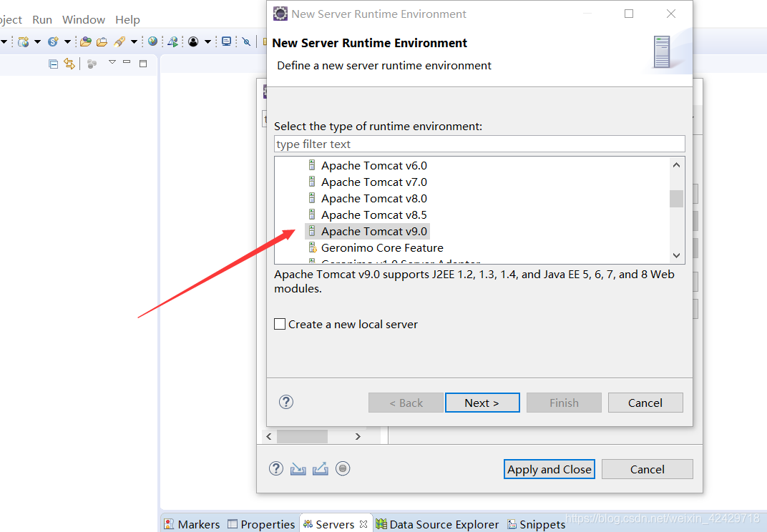Switch to the Markers tab
Viewport: 767px width, 532px height.
[192, 524]
